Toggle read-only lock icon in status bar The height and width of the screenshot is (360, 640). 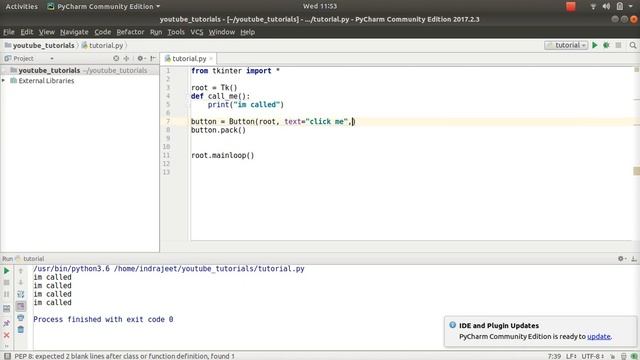[x=613, y=356]
